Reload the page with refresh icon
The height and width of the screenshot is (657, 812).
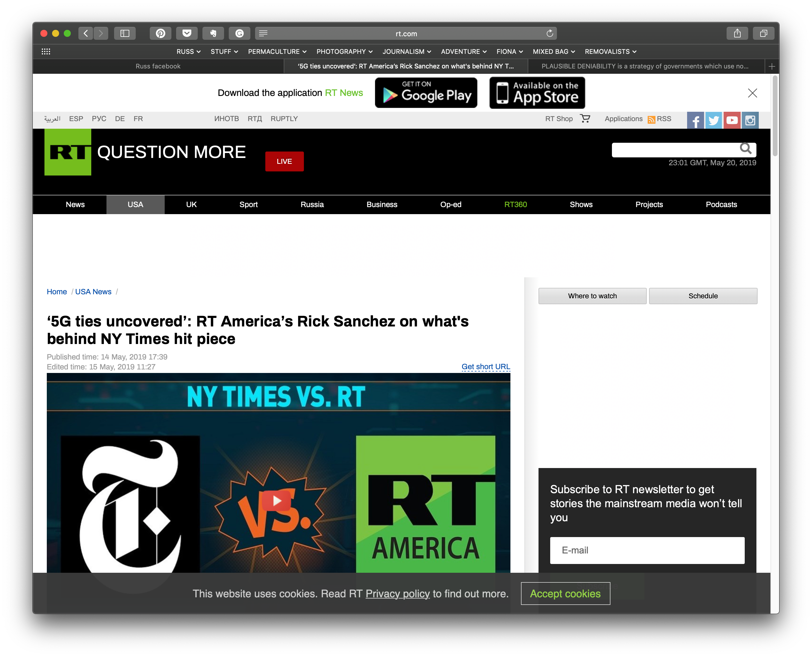[549, 33]
